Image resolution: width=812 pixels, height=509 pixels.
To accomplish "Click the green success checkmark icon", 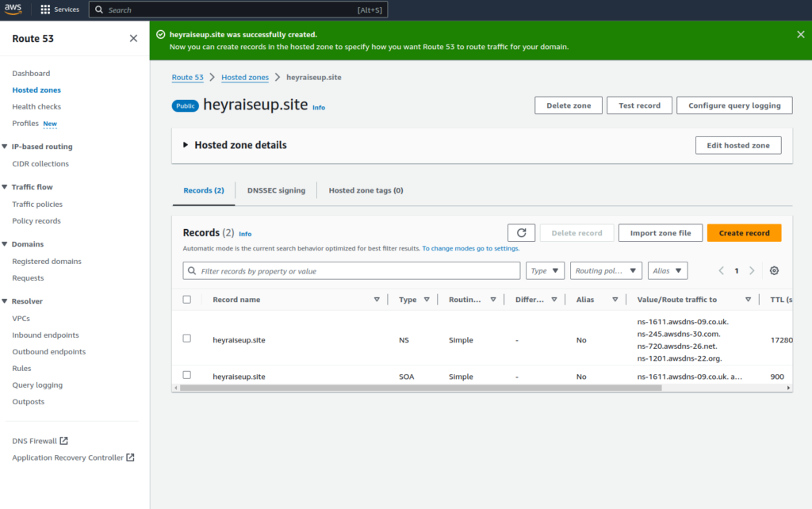I will (160, 34).
